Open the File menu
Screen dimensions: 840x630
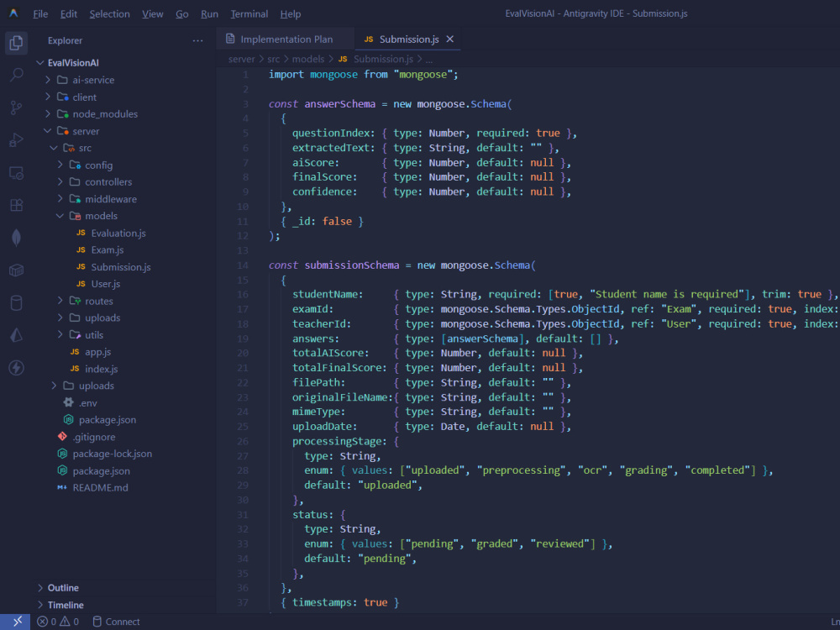coord(40,14)
